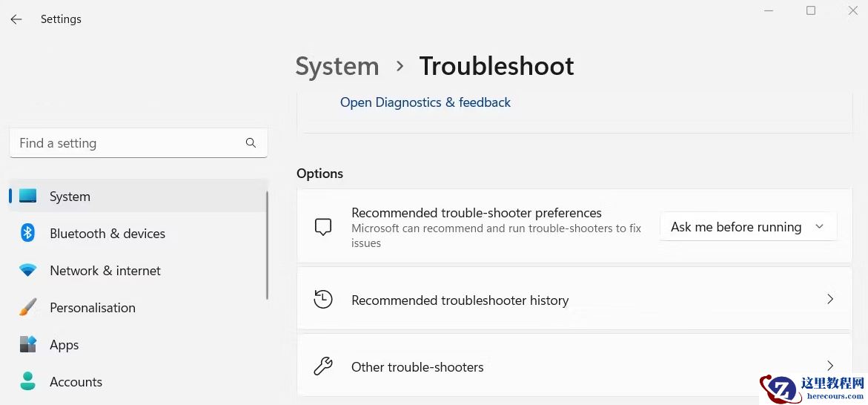Click the search magnifier icon
Viewport: 868px width, 405px height.
tap(251, 143)
